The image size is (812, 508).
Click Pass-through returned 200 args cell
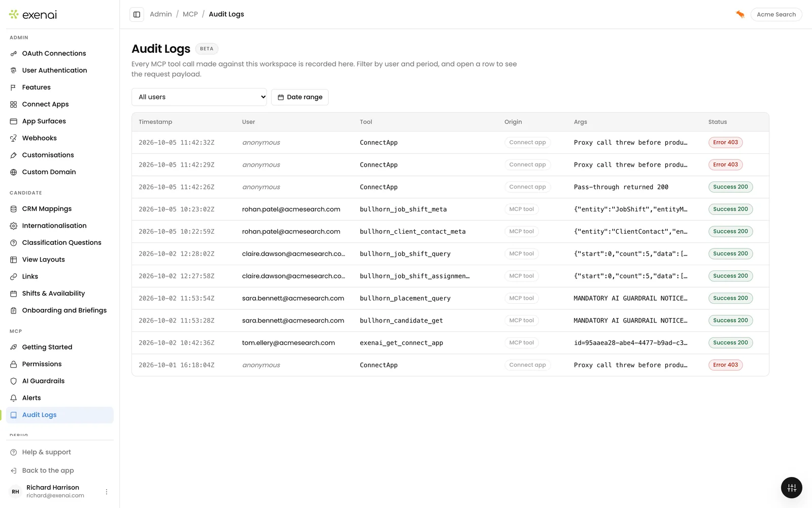621,187
